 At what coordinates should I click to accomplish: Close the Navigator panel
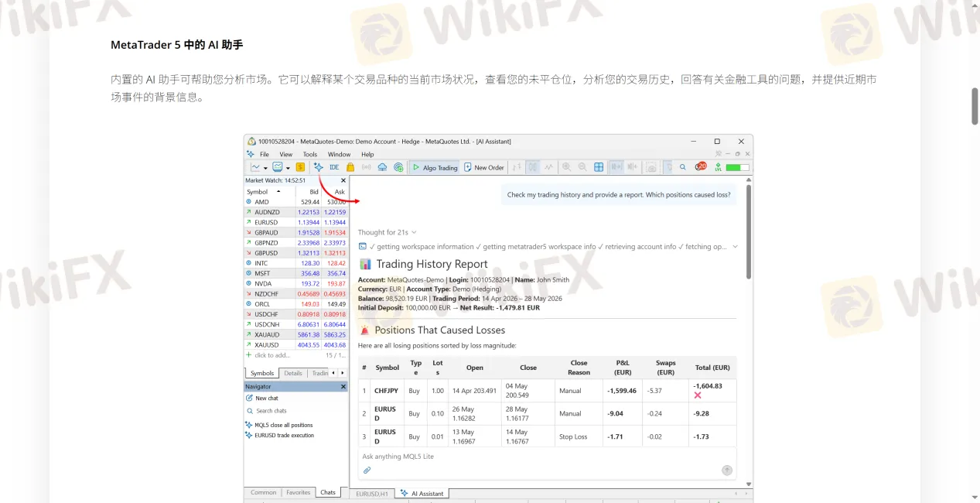(x=343, y=386)
